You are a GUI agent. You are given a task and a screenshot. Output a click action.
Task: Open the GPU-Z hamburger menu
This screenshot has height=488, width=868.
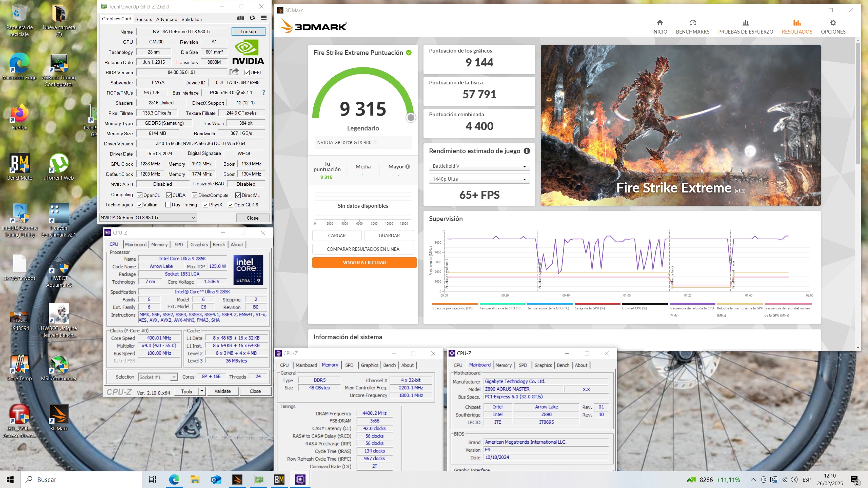pyautogui.click(x=264, y=18)
